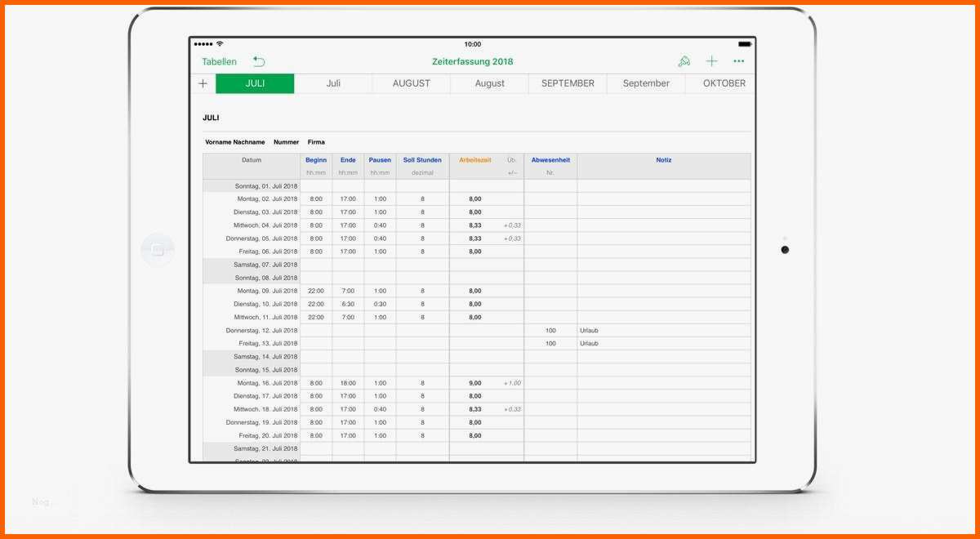Select the Samstag, 14. Juli 2018 cell
Viewport: 980px width, 539px height.
[x=252, y=357]
